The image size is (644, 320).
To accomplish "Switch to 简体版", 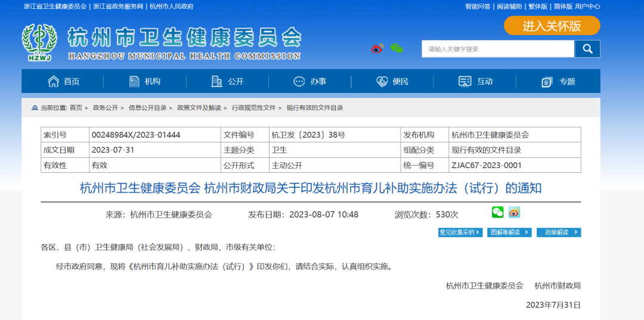I will click(563, 7).
